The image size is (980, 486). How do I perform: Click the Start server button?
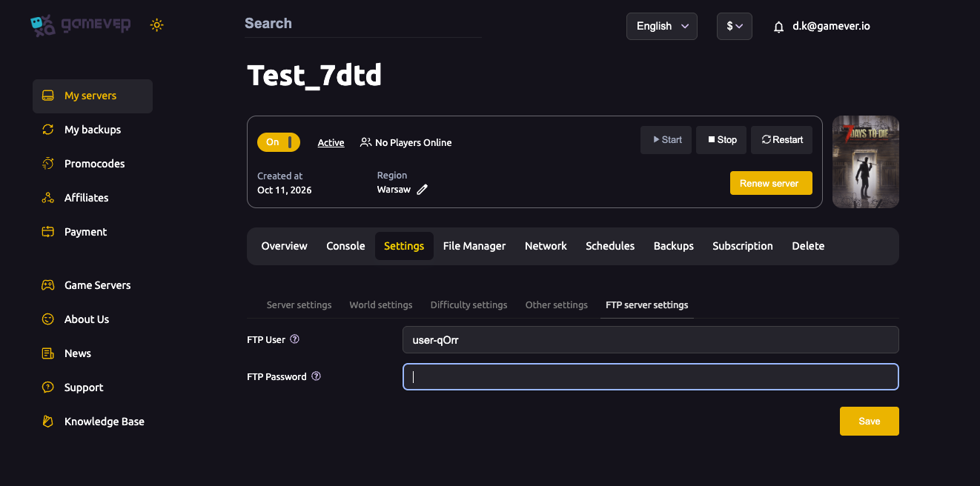coord(666,140)
